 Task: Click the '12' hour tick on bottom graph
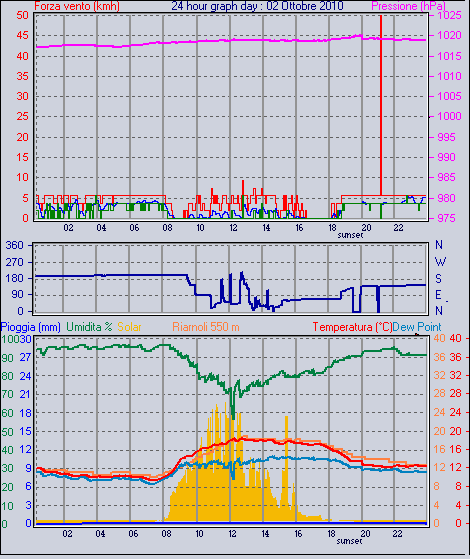pos(233,534)
